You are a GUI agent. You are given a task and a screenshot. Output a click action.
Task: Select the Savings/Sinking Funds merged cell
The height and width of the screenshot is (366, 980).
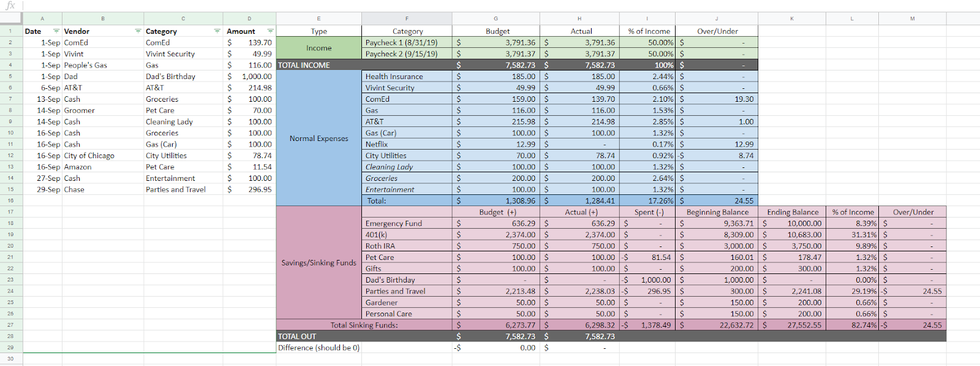[318, 262]
